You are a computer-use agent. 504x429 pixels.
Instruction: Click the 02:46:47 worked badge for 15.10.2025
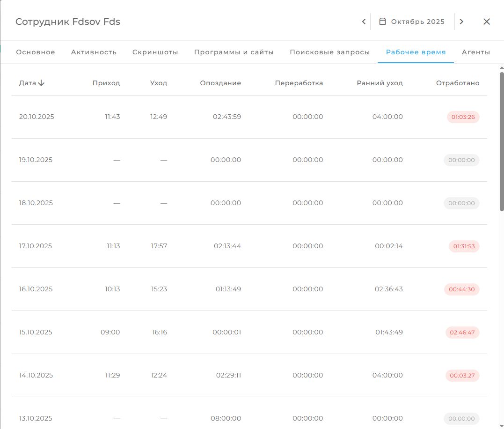point(462,333)
